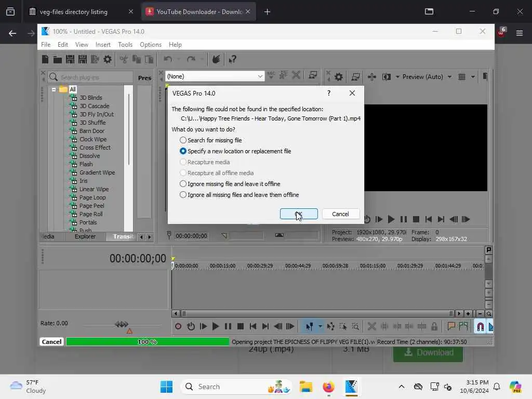Open the View menu
Screen dimensions: 532x399
click(82, 45)
